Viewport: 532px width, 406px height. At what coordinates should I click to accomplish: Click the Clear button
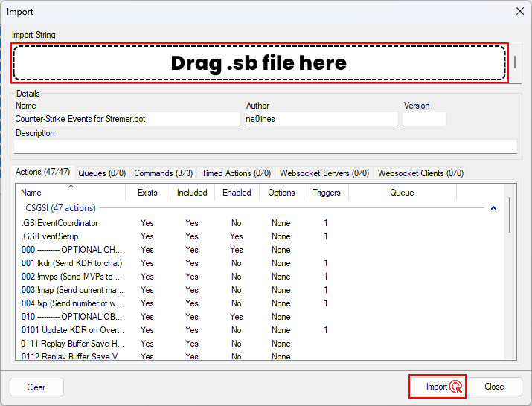pyautogui.click(x=36, y=387)
